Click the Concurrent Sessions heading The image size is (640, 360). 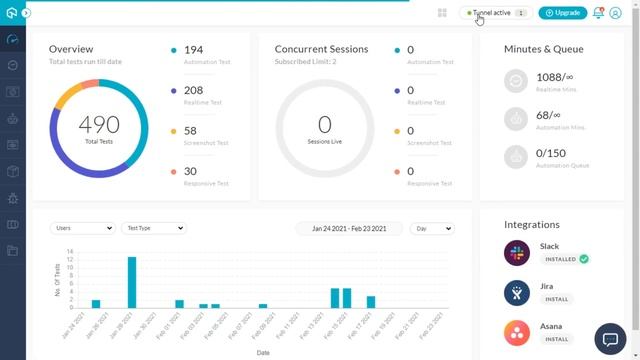tap(321, 49)
